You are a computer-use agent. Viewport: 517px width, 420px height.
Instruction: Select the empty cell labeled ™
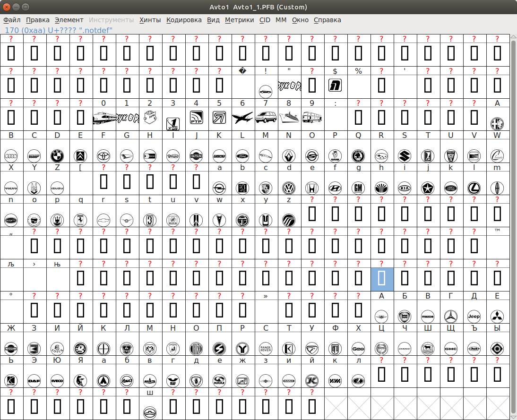click(x=498, y=247)
